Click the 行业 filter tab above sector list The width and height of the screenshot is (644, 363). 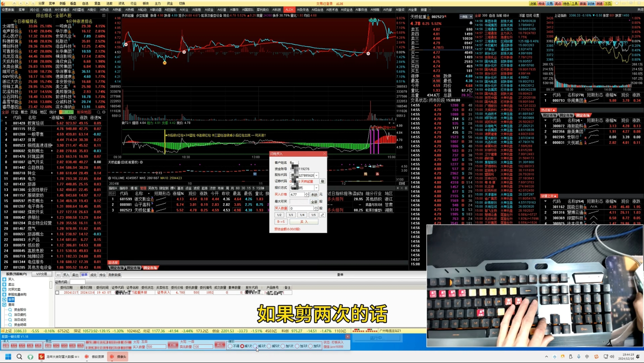tap(14, 112)
